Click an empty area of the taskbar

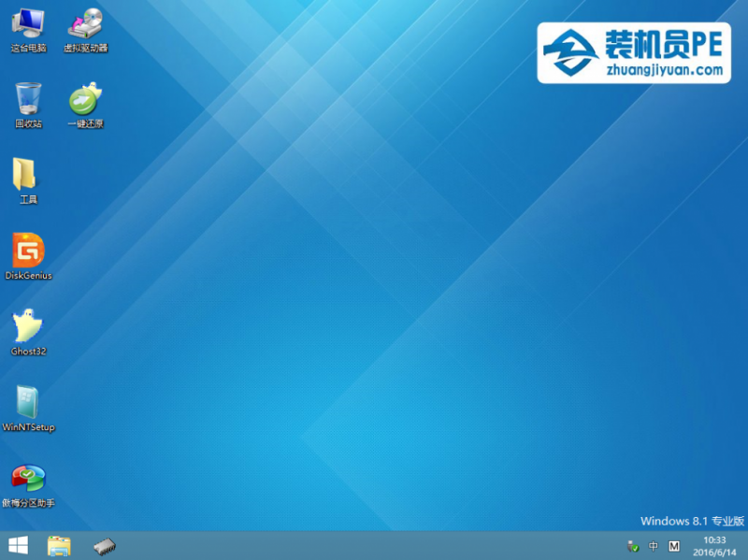click(374, 546)
